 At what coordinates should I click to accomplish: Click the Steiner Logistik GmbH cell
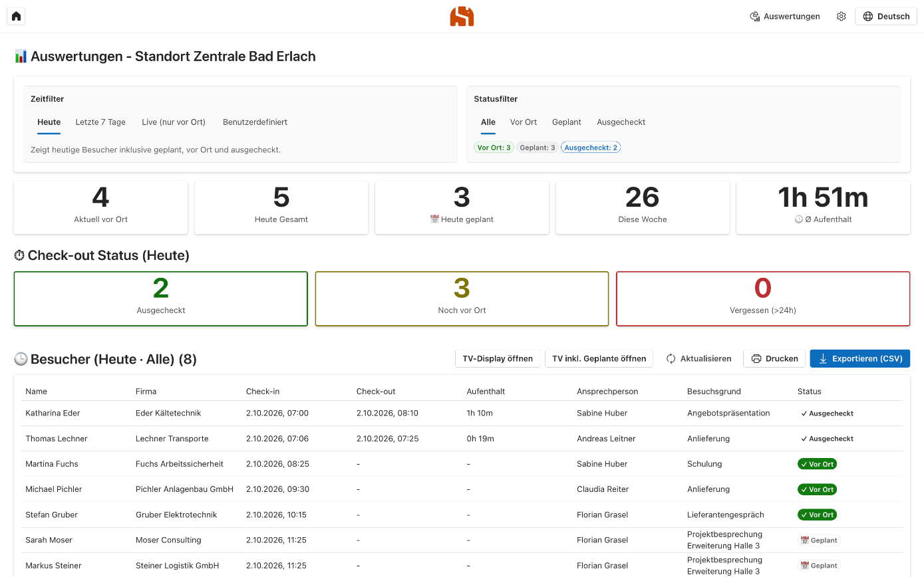pos(178,566)
